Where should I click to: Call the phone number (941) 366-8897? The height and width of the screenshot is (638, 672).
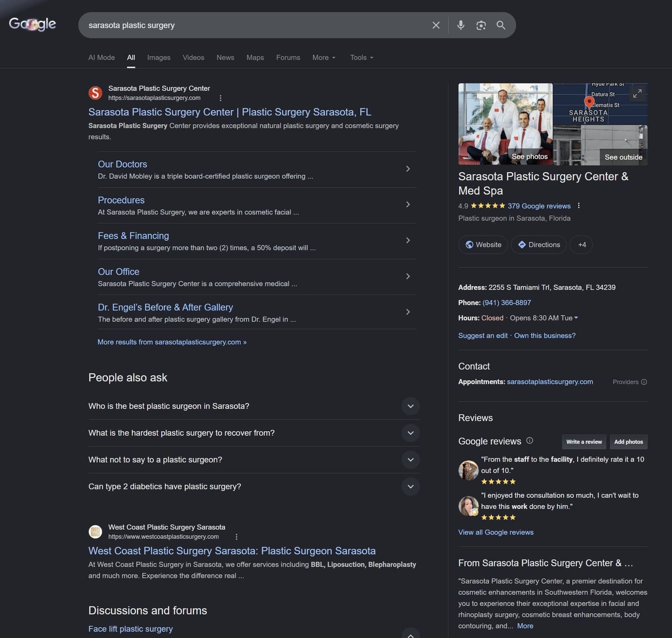pos(507,303)
